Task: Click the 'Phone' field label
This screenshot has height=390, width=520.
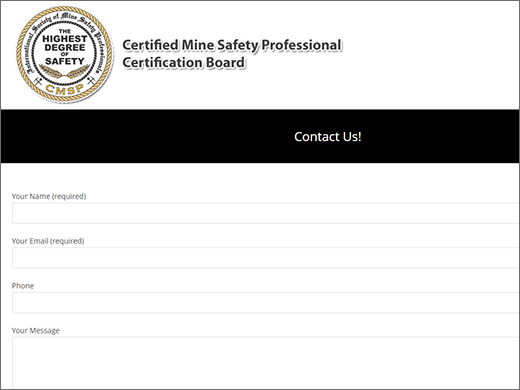Action: tap(23, 286)
